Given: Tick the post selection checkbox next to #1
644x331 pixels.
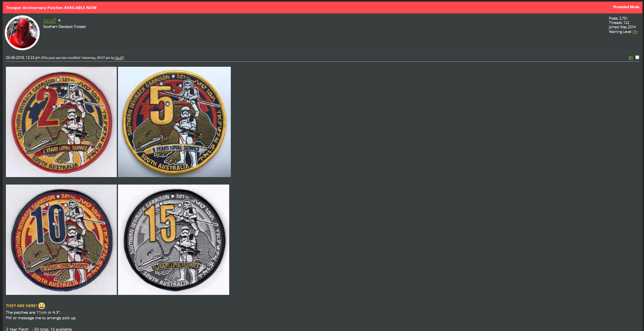Looking at the screenshot, I should (x=637, y=57).
